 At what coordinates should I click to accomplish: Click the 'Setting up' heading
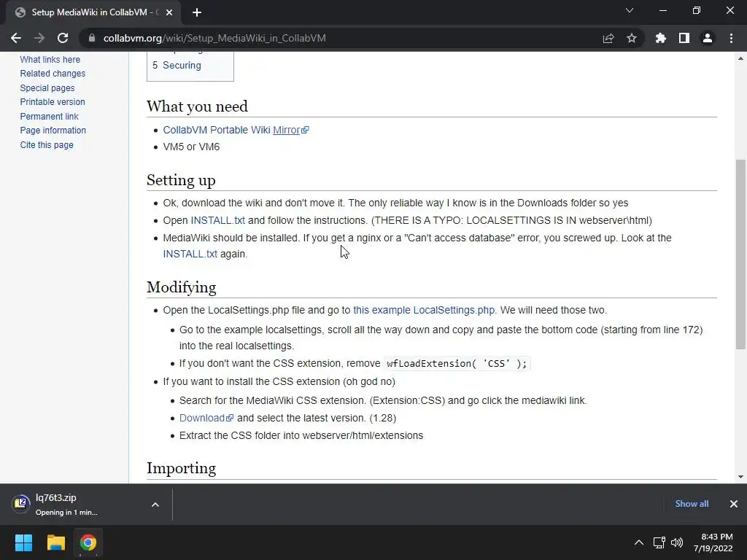pyautogui.click(x=181, y=180)
